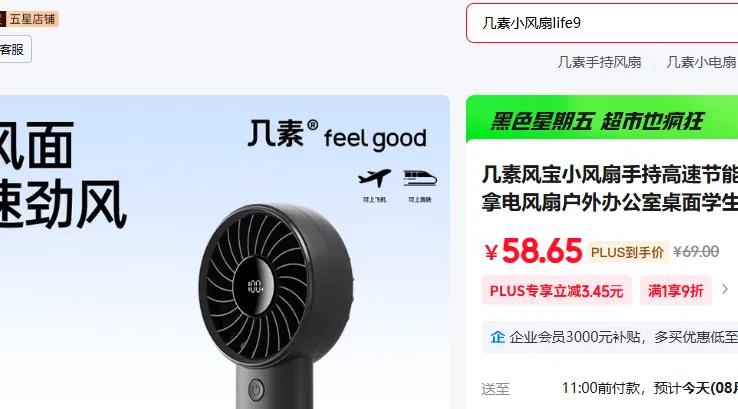This screenshot has height=409, width=738.
Task: Click the 几素 feel good brand logo
Action: (337, 135)
